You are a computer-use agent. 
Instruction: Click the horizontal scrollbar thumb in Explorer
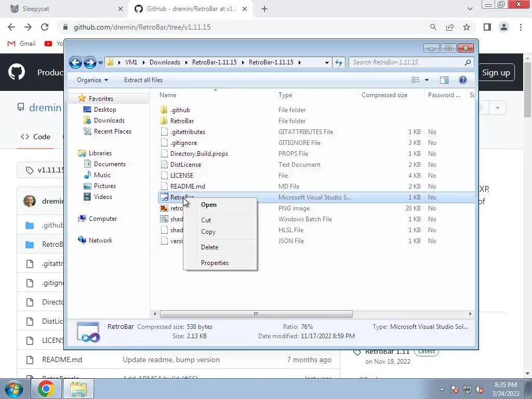pos(256,314)
